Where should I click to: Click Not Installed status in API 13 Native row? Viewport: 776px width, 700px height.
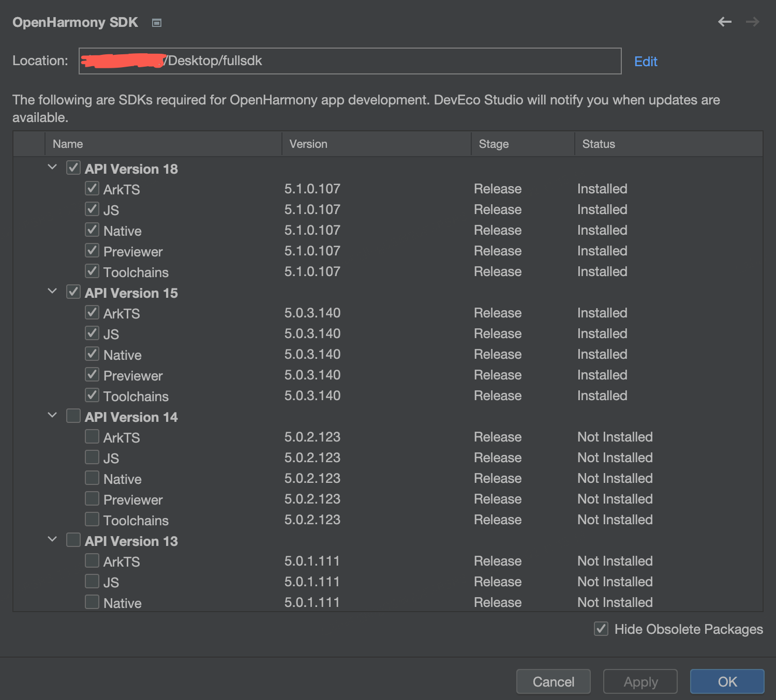coord(615,602)
